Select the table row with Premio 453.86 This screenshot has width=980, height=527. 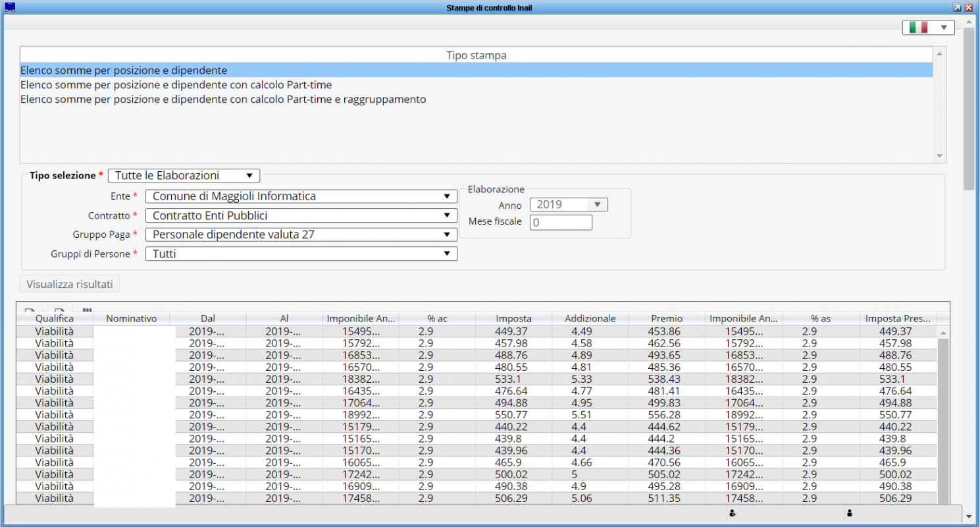point(666,331)
